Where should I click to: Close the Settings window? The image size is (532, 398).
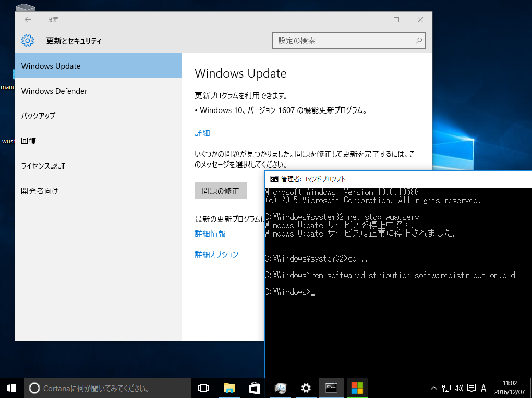click(420, 20)
